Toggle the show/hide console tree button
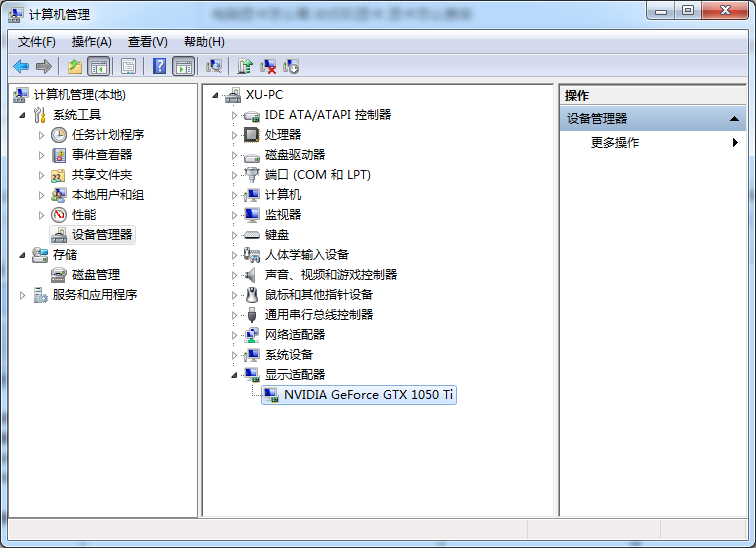Viewport: 756px width, 548px height. pos(98,66)
